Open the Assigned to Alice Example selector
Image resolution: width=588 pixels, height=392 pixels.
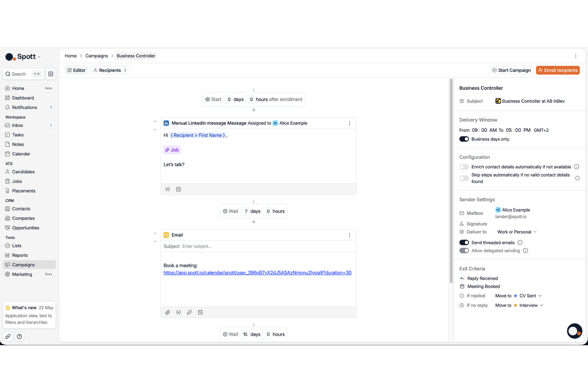point(290,123)
